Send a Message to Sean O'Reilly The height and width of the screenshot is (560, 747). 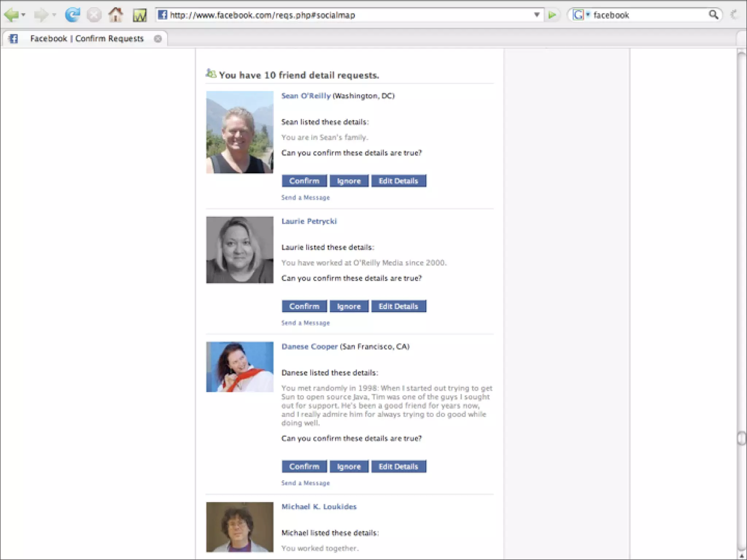306,198
